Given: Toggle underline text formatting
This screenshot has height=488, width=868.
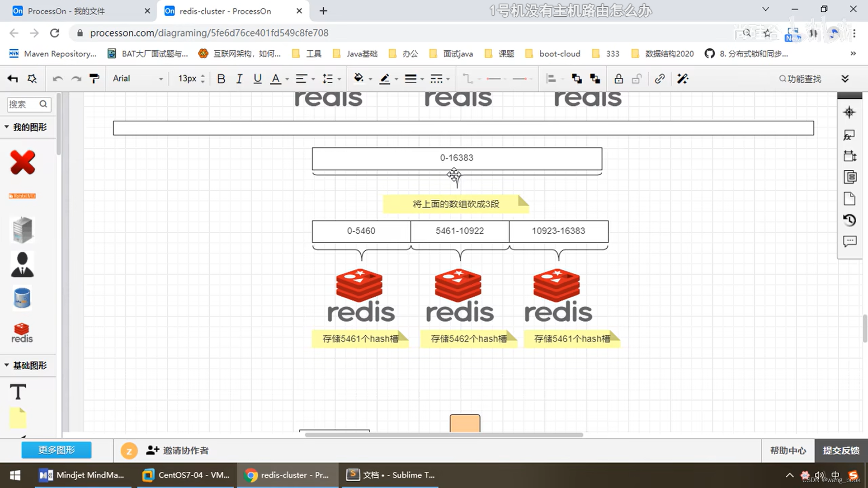Looking at the screenshot, I should (x=257, y=79).
